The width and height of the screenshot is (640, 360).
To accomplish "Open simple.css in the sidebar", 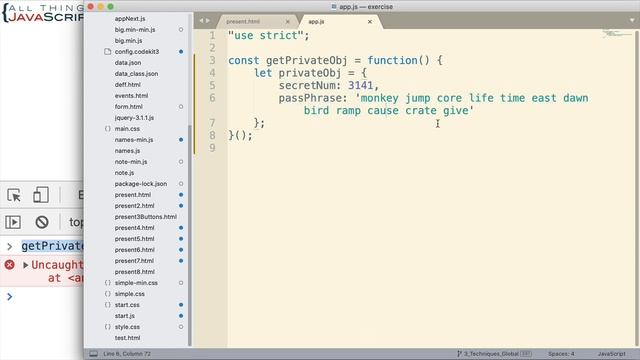I will [129, 294].
